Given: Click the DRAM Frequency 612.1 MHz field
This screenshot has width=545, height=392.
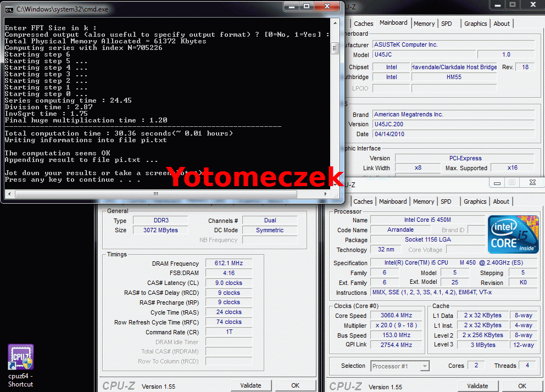Looking at the screenshot, I should tap(229, 263).
